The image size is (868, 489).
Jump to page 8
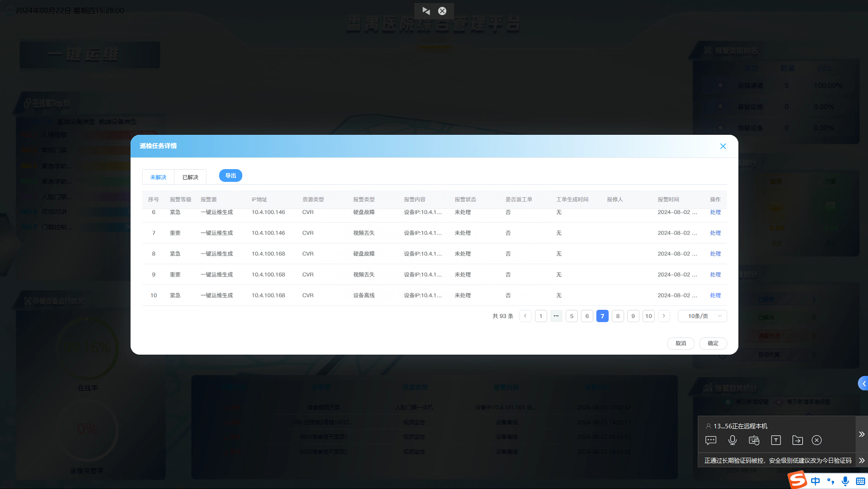(618, 316)
